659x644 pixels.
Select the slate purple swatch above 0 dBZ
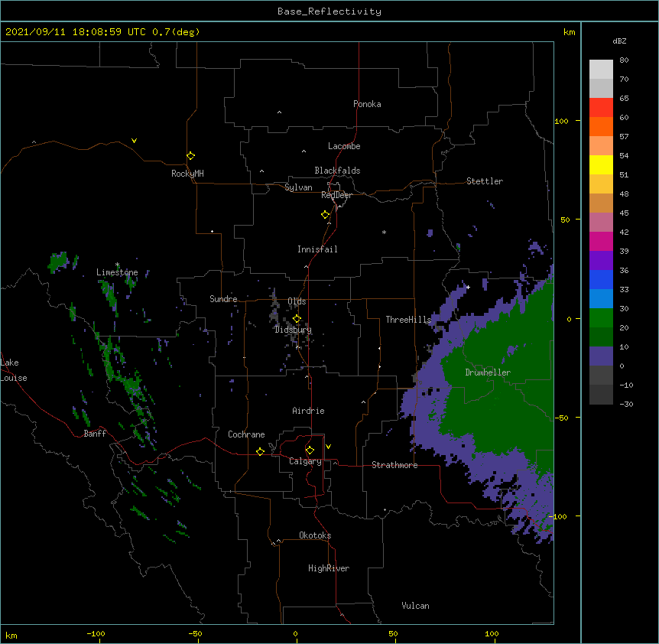(601, 356)
